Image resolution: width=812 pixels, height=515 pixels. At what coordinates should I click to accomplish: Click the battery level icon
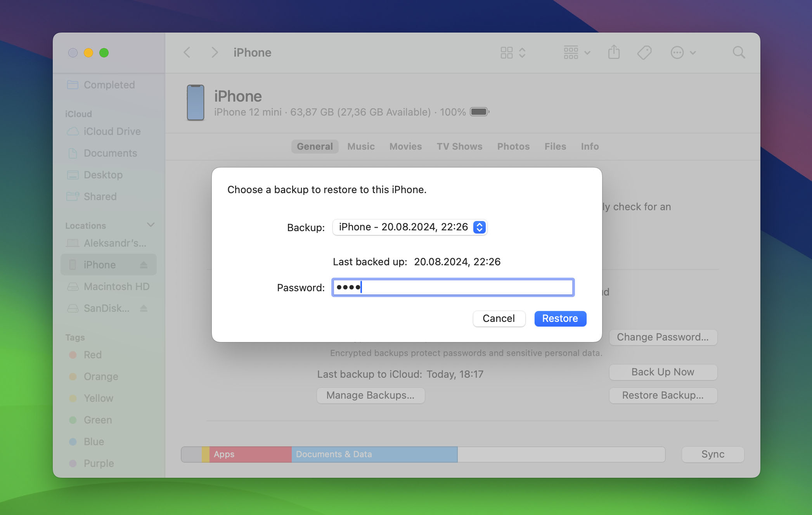click(480, 112)
